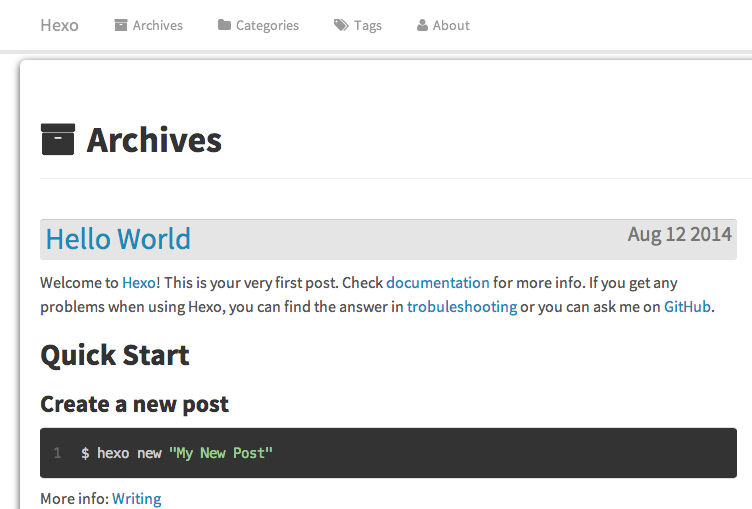This screenshot has height=509, width=752.
Task: Click the Aug 12 2014 post date
Action: tap(680, 235)
